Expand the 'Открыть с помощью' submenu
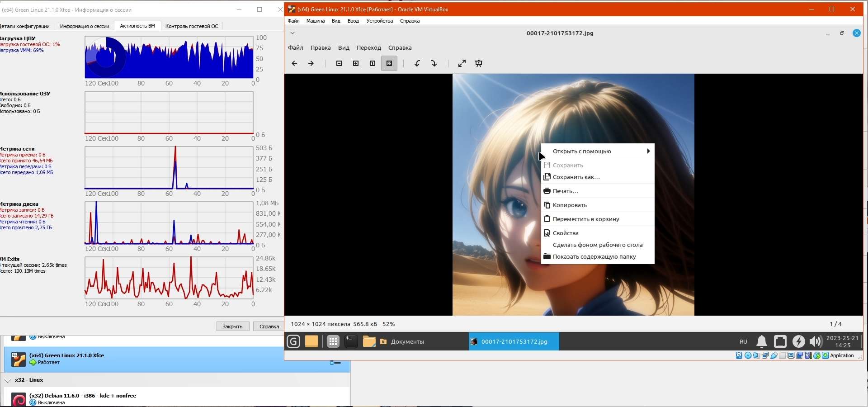 [598, 151]
